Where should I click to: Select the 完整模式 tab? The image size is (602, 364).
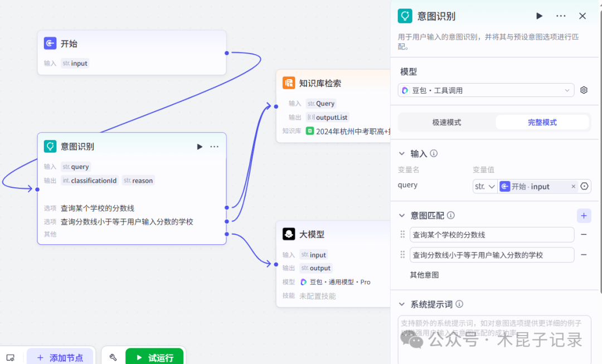(542, 122)
